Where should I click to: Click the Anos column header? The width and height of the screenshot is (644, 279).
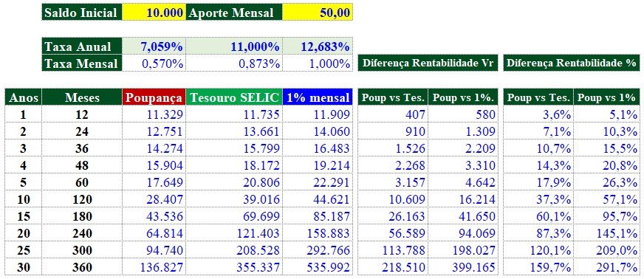pos(24,97)
